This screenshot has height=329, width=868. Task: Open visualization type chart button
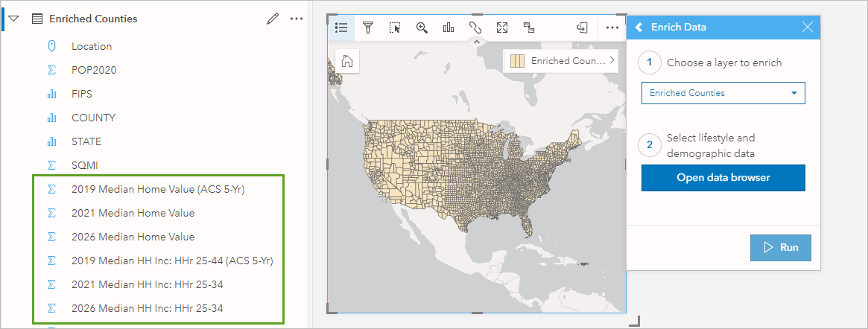coord(449,28)
